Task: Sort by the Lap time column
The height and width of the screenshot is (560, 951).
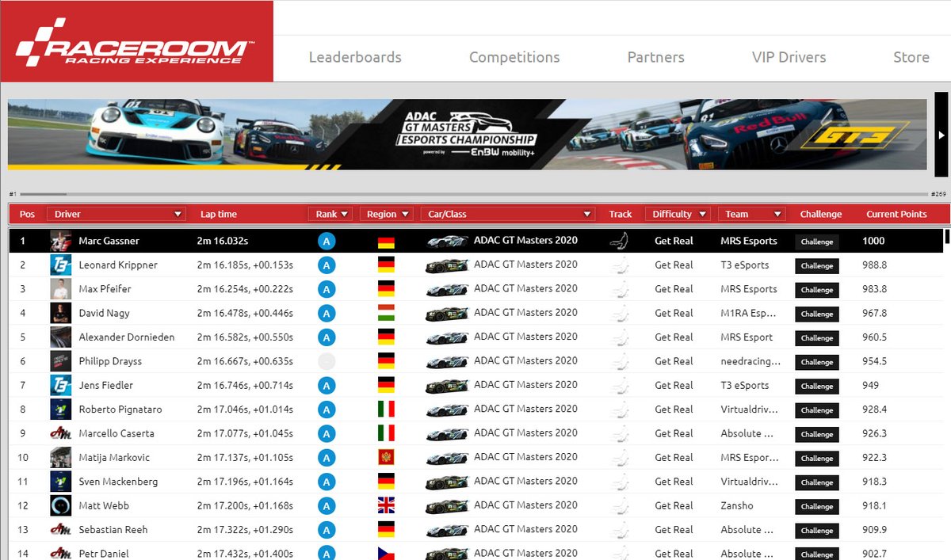Action: coord(219,214)
